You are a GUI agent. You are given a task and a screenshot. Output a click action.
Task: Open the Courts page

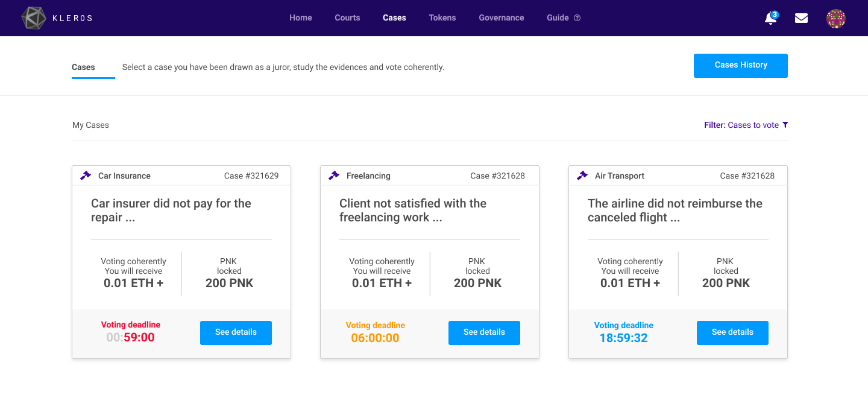click(x=347, y=18)
